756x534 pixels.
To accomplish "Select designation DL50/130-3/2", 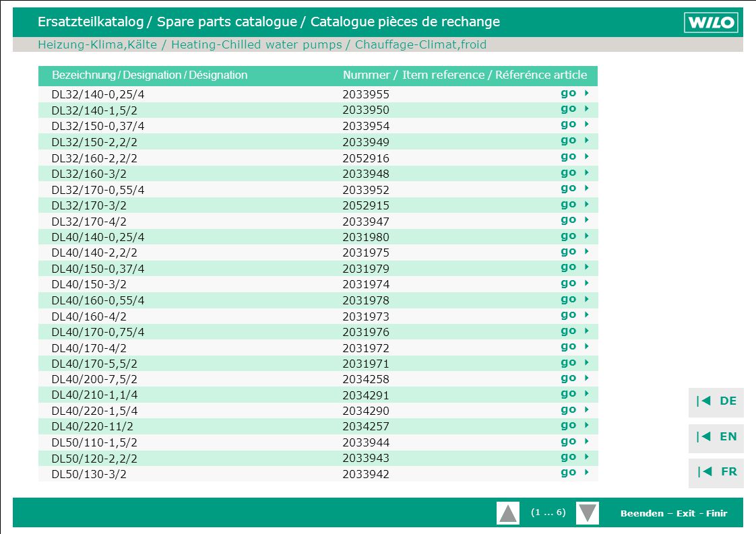I will tap(89, 474).
